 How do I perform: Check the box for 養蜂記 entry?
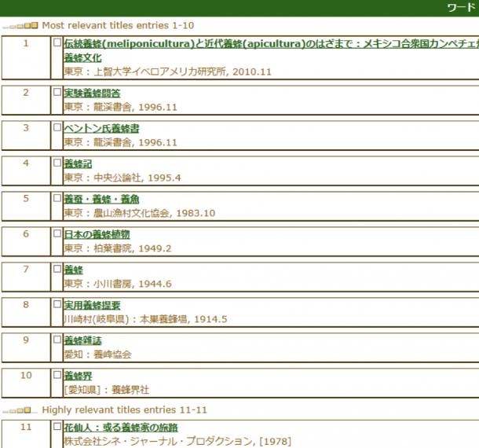click(57, 163)
